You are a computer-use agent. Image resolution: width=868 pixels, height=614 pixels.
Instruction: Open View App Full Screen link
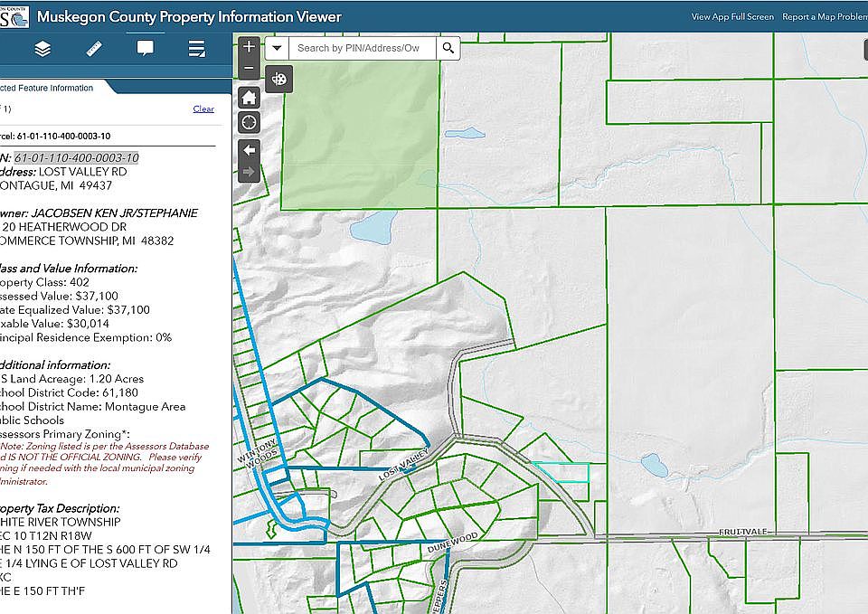732,16
